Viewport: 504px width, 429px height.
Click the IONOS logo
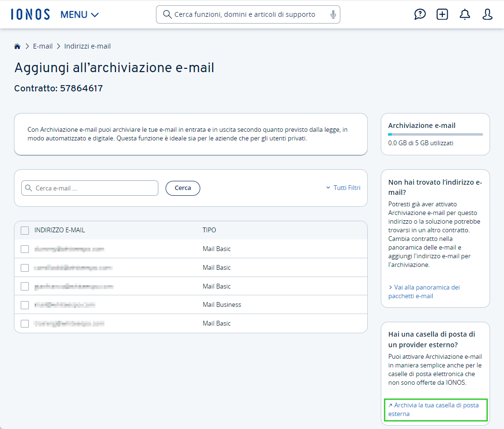[x=30, y=14]
